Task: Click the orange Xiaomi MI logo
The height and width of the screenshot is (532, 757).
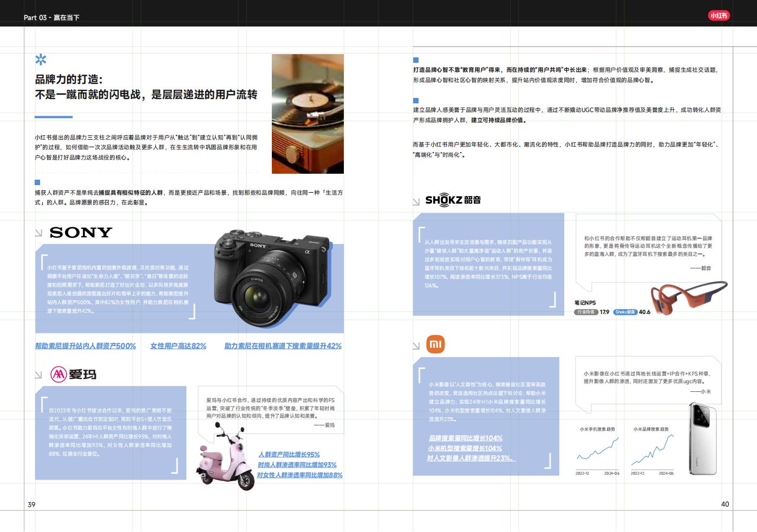Action: click(435, 344)
